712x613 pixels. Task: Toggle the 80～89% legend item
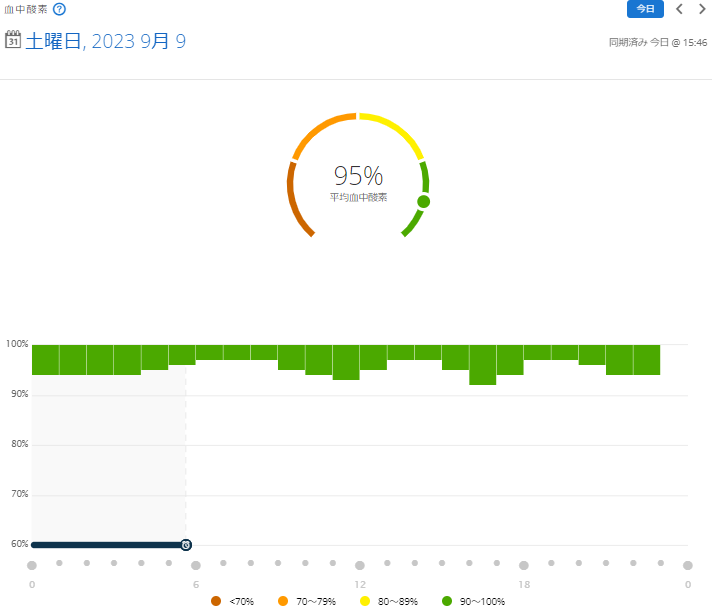pos(390,601)
